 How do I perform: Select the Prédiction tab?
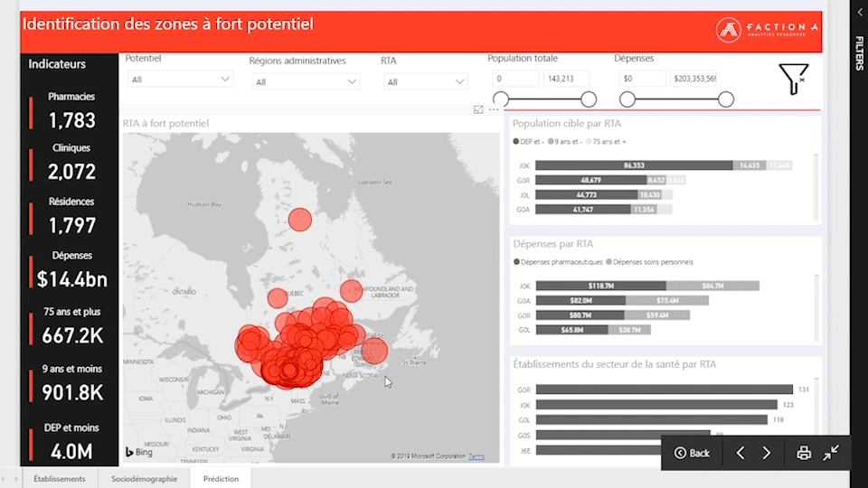pos(221,479)
